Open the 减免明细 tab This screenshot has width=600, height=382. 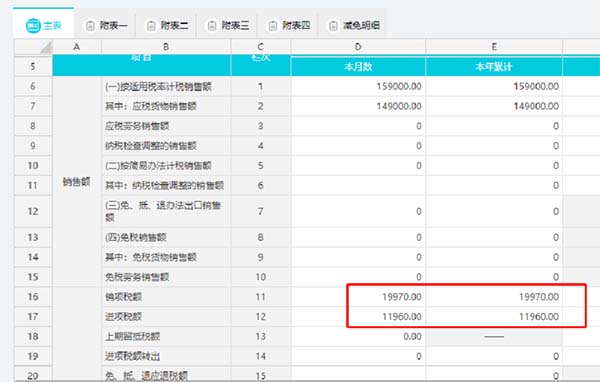(x=352, y=25)
